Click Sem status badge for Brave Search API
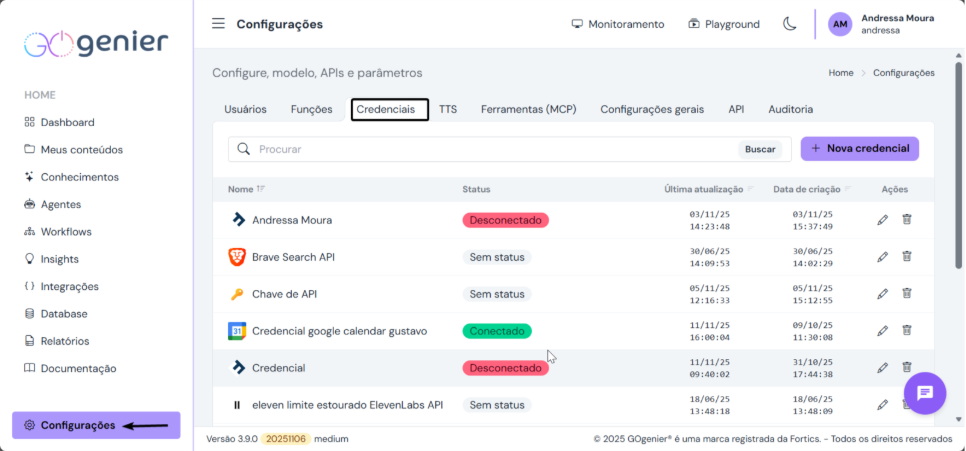 [x=497, y=257]
